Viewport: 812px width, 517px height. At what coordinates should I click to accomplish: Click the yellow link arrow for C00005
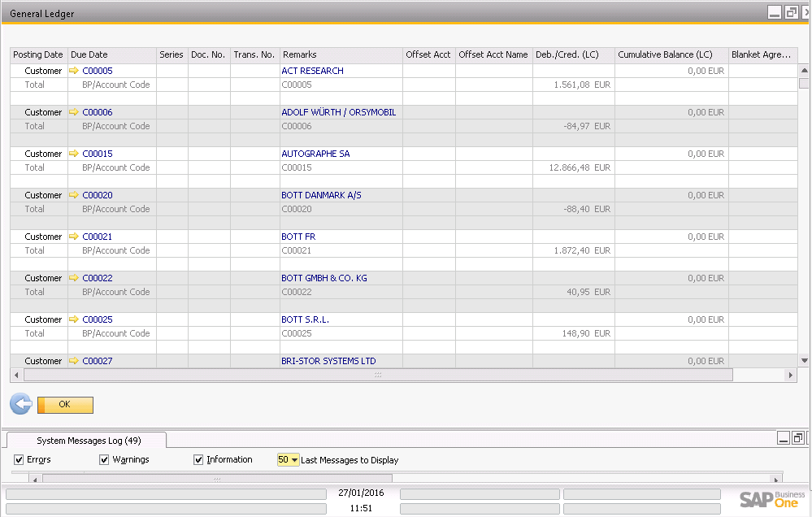point(74,71)
